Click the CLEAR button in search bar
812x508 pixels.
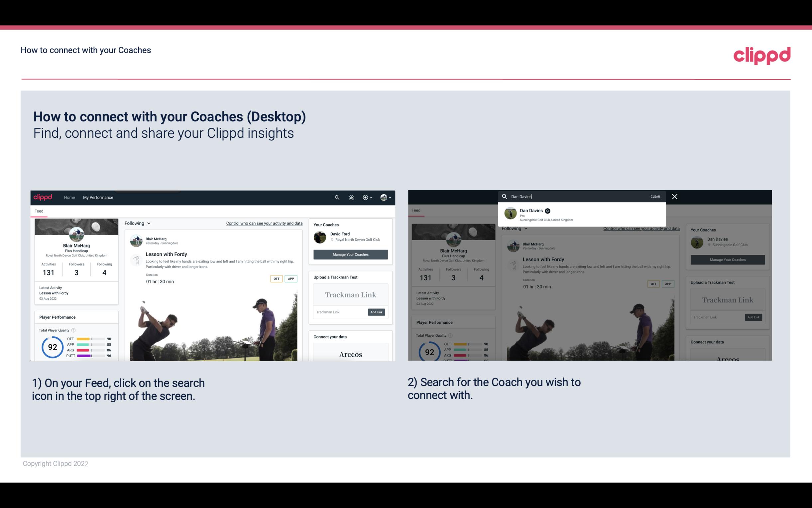(655, 197)
